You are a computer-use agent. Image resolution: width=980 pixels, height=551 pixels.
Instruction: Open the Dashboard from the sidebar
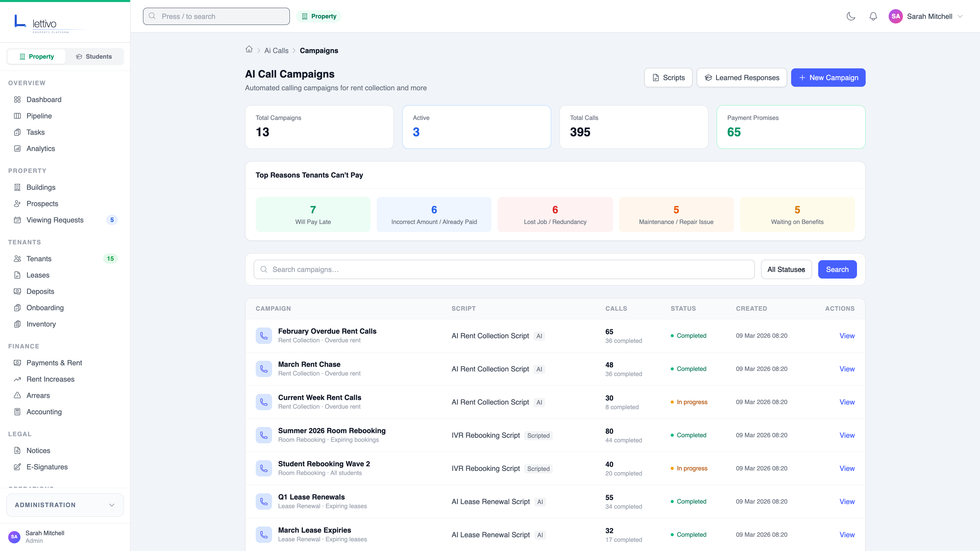point(43,99)
